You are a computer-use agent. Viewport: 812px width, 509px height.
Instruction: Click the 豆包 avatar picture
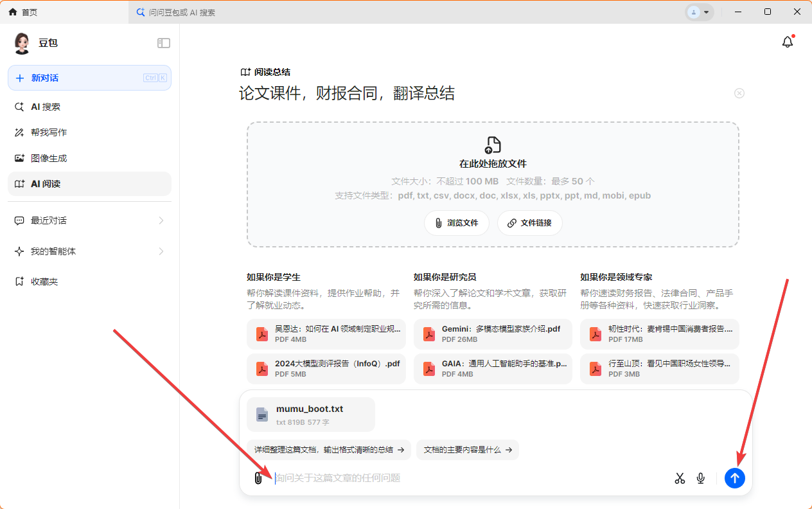[x=22, y=43]
